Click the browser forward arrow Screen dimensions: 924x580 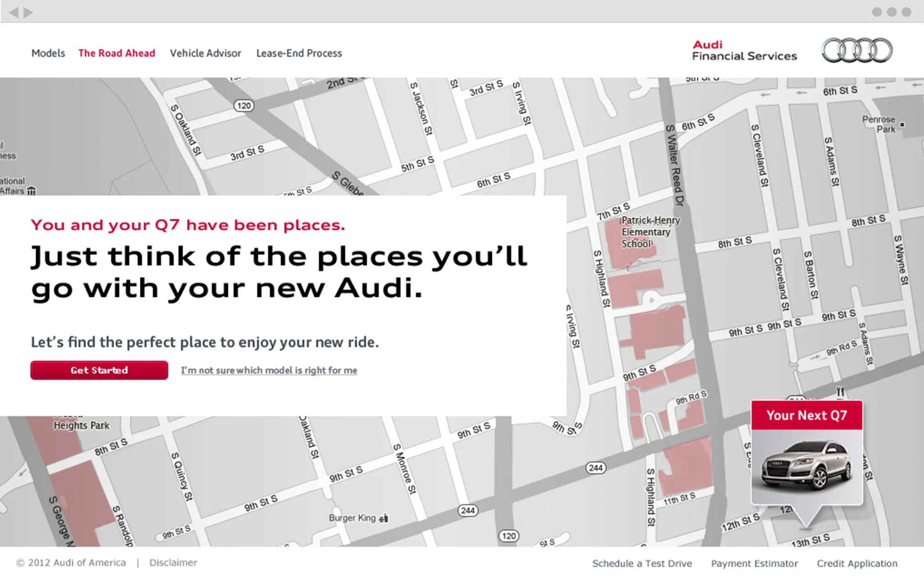(x=28, y=12)
